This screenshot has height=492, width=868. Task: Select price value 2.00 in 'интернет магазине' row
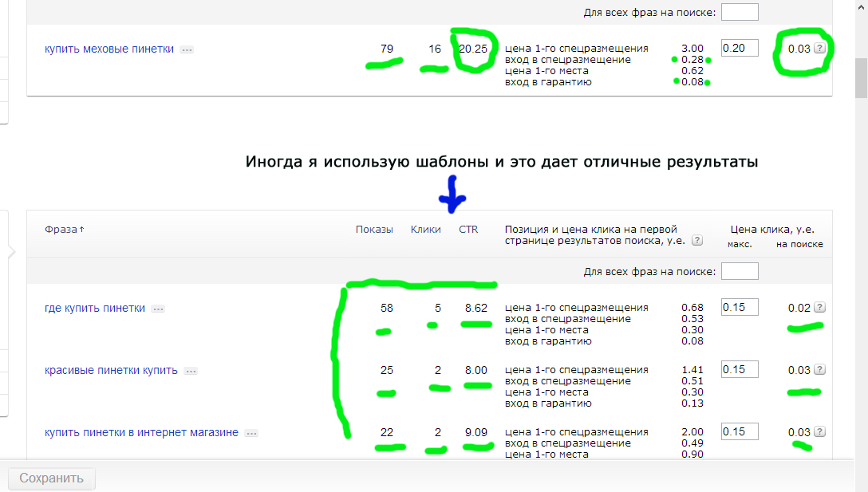692,431
